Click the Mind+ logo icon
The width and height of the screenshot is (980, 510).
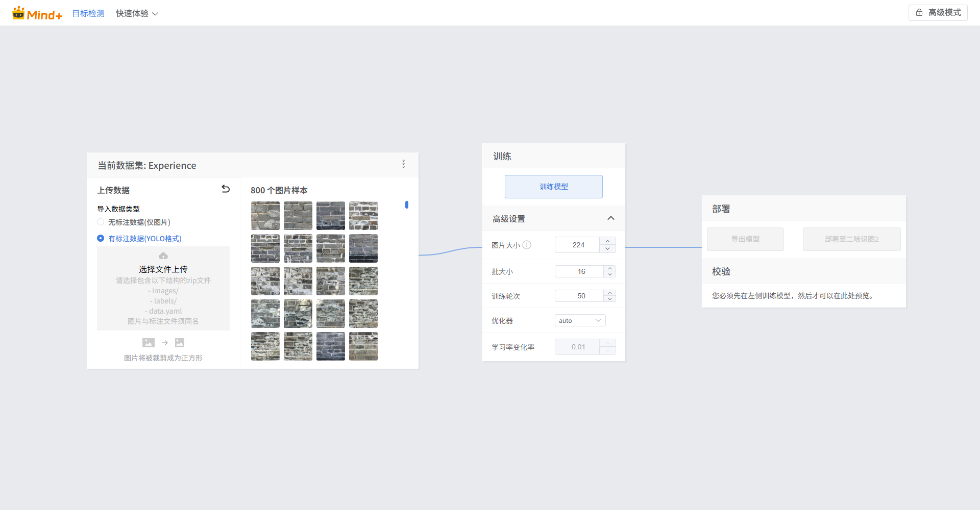pyautogui.click(x=19, y=13)
